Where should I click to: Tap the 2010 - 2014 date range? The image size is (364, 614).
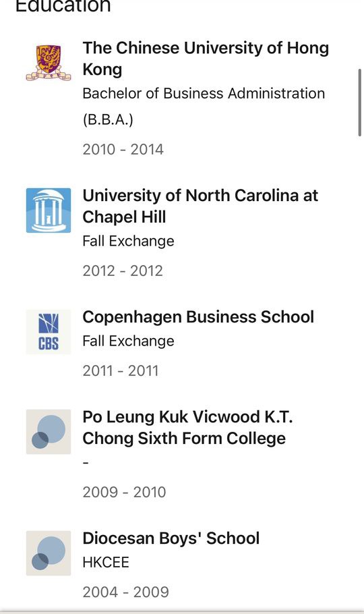pos(123,149)
